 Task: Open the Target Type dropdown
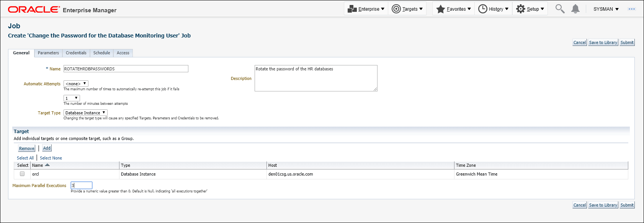(x=85, y=112)
